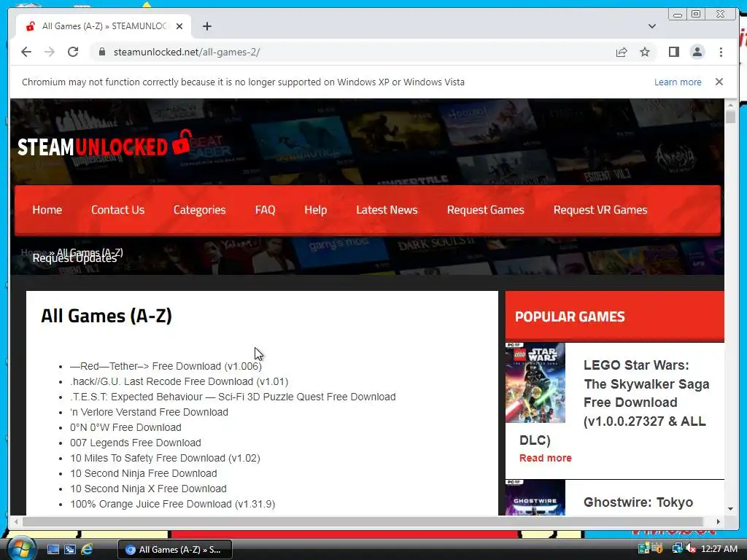Reload the current page
Screen dimensions: 747x560
[x=73, y=52]
